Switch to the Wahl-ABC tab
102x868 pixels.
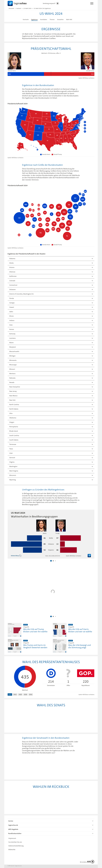coord(69,19)
